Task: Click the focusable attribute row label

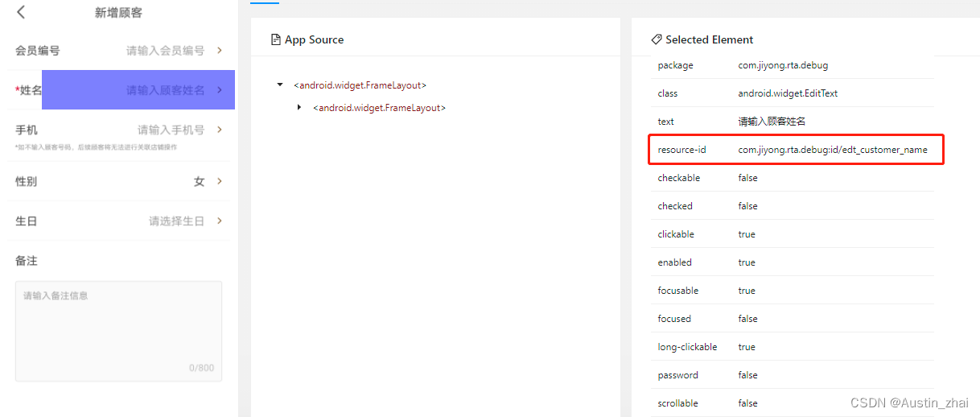Action: point(678,291)
